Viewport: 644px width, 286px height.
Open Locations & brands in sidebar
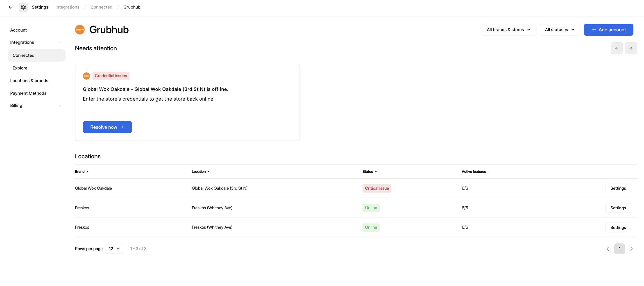click(29, 81)
